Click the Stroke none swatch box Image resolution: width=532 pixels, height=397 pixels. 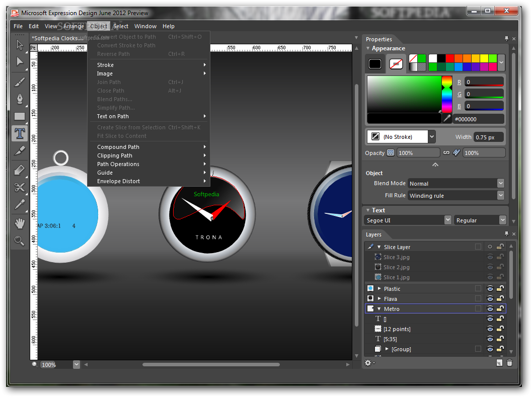(x=396, y=64)
